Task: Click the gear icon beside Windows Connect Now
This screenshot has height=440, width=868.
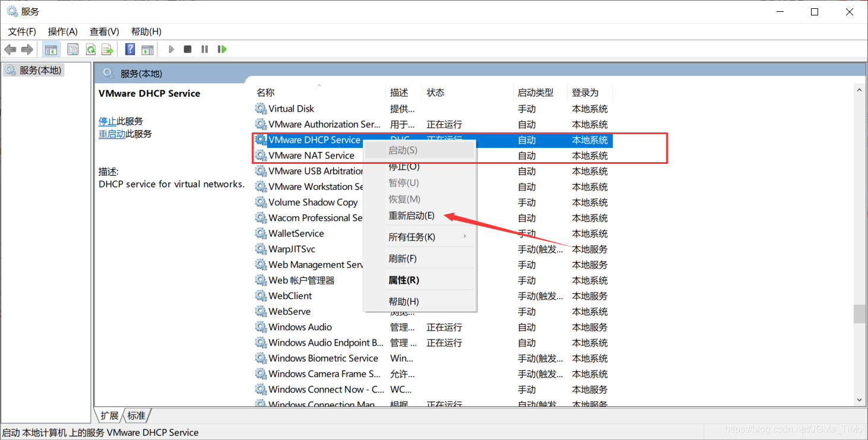Action: pyautogui.click(x=261, y=390)
